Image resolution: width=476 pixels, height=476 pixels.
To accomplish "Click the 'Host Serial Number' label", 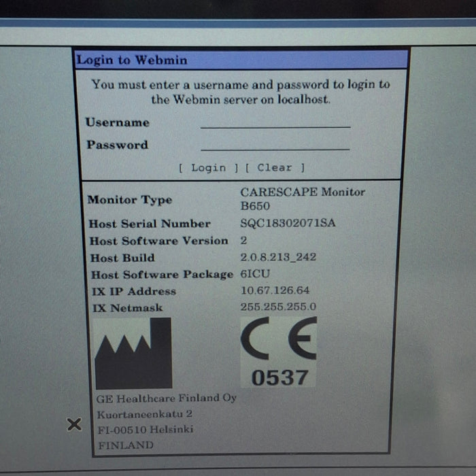I will click(x=150, y=224).
